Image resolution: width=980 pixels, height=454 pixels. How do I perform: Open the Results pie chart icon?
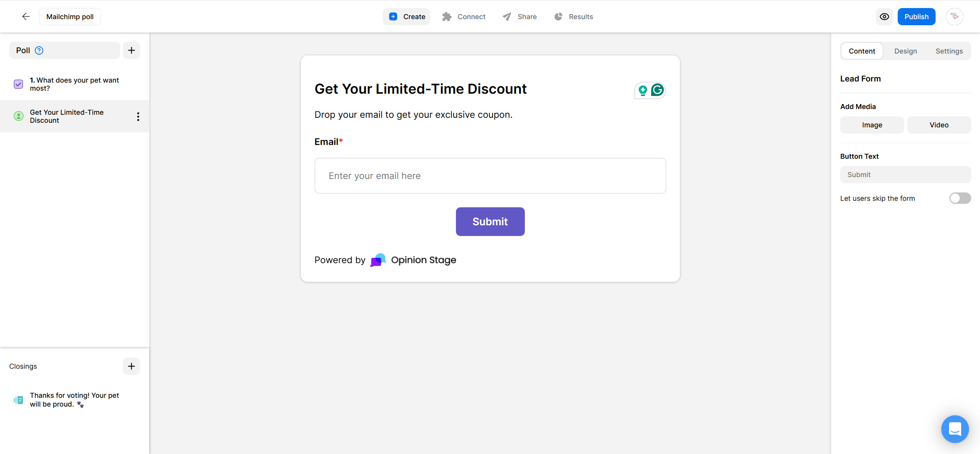(558, 16)
